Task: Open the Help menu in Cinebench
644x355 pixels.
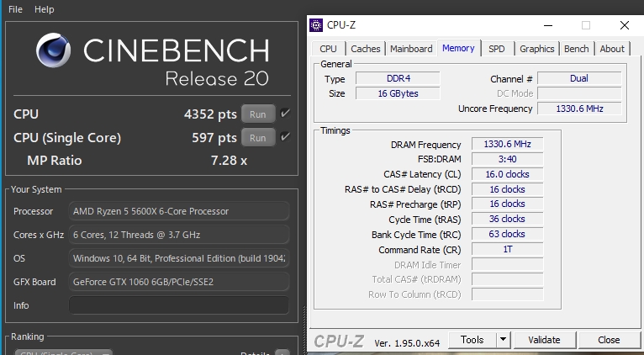Action: [x=44, y=9]
